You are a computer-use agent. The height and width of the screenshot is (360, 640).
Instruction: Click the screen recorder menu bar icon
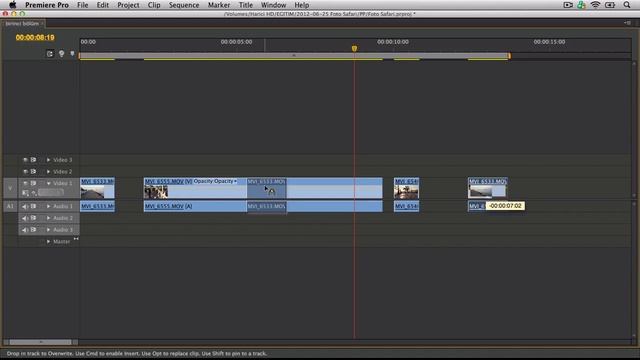[568, 5]
